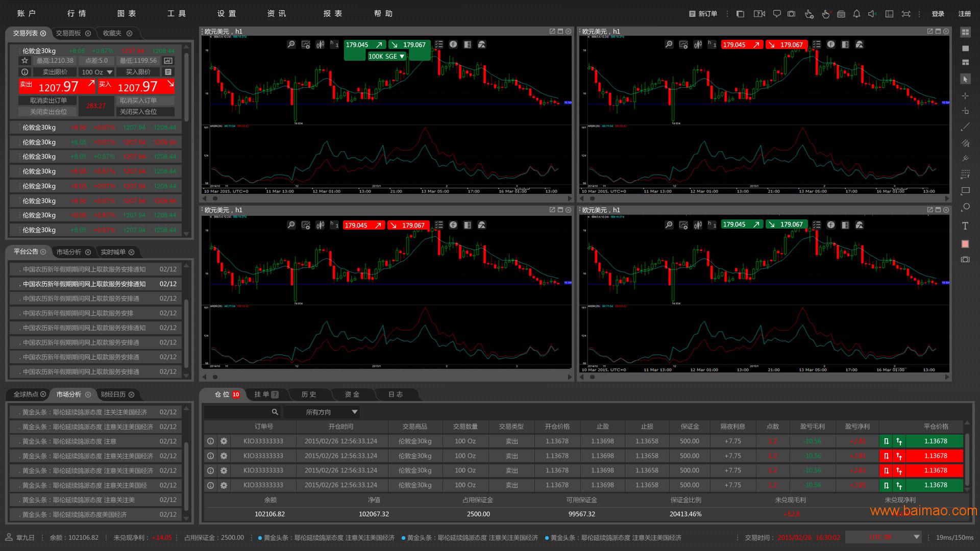Switch to the 挂单 tab
This screenshot has width=980, height=551.
(266, 394)
